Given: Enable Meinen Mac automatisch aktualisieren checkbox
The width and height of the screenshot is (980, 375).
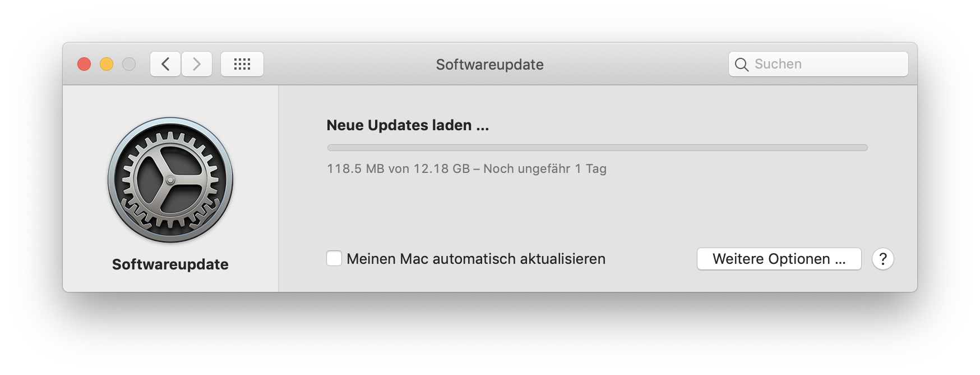Looking at the screenshot, I should [x=334, y=258].
